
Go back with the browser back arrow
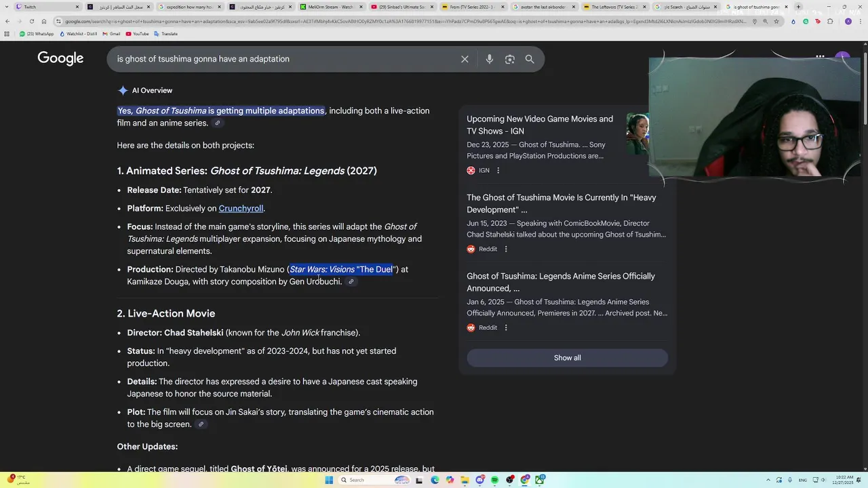tap(7, 21)
